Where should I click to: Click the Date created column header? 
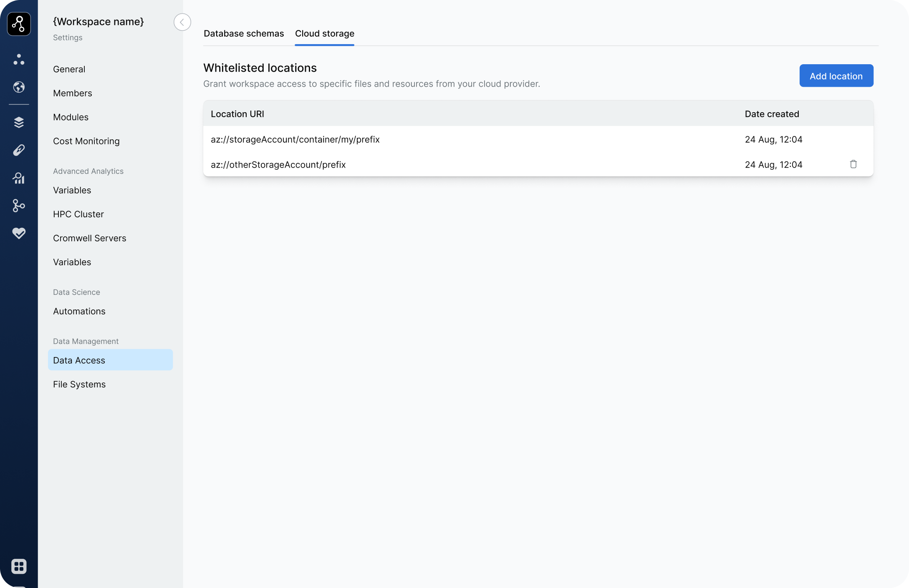[772, 114]
